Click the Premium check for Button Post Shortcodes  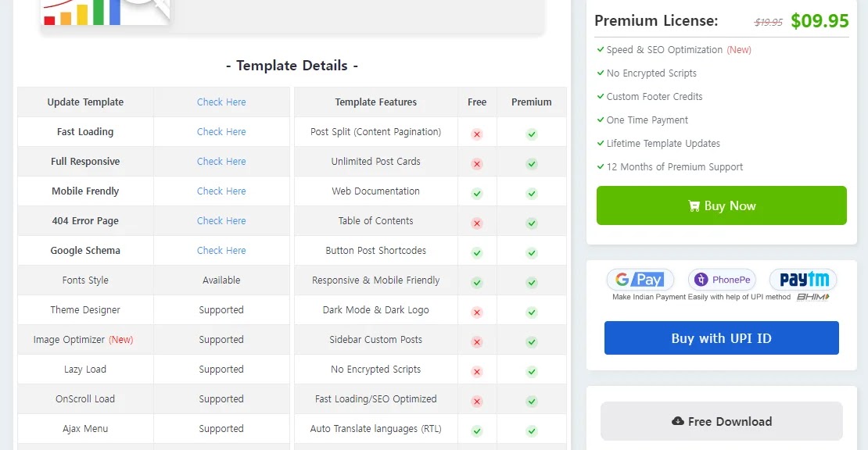click(532, 253)
